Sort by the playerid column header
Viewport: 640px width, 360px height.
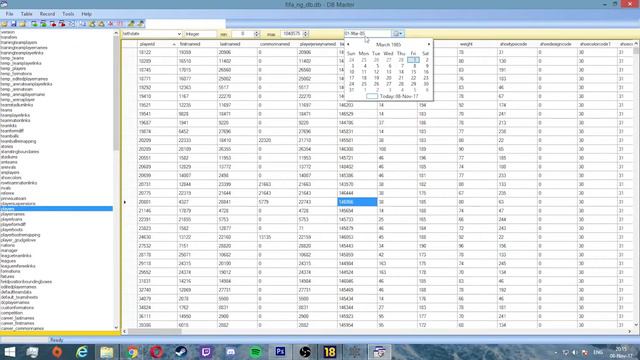coord(157,44)
